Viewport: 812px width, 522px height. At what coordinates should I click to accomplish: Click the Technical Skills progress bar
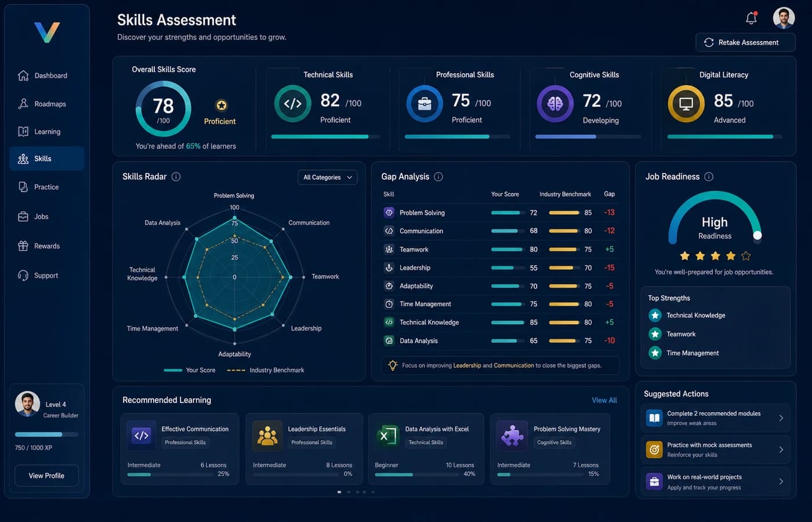[325, 137]
